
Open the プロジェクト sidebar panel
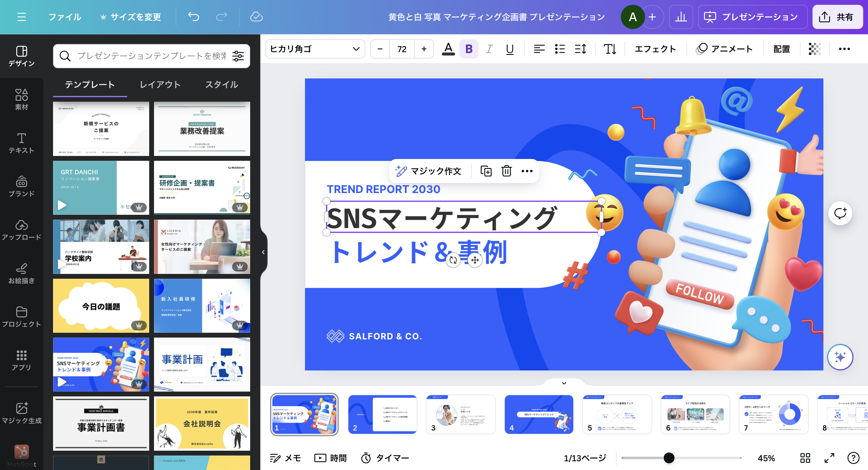coord(22,317)
